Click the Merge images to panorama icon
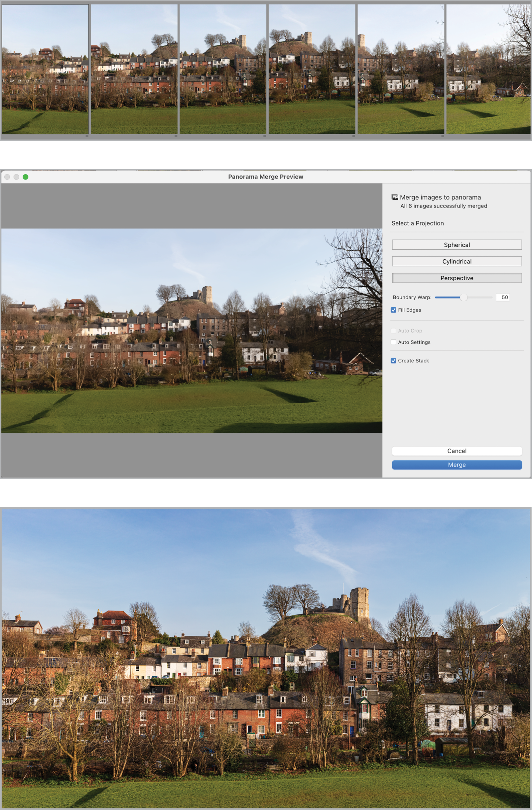 click(x=394, y=197)
